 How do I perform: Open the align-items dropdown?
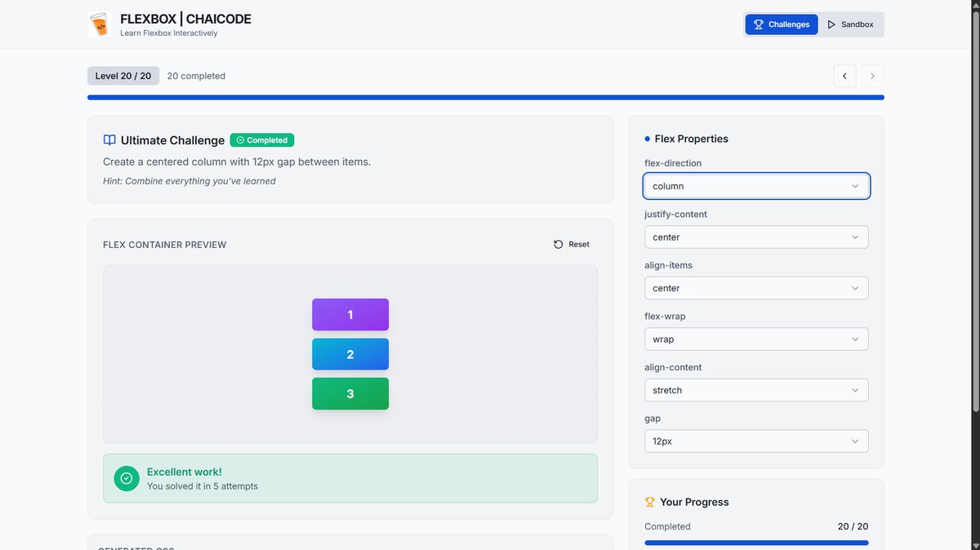(756, 288)
